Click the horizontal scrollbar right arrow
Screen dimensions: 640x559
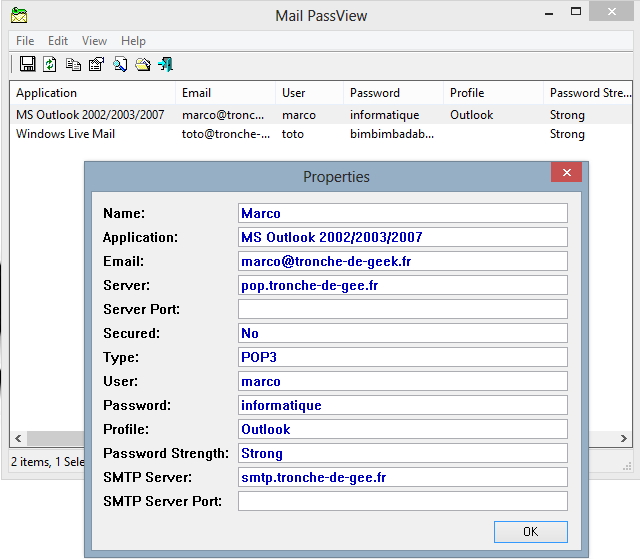[x=624, y=439]
